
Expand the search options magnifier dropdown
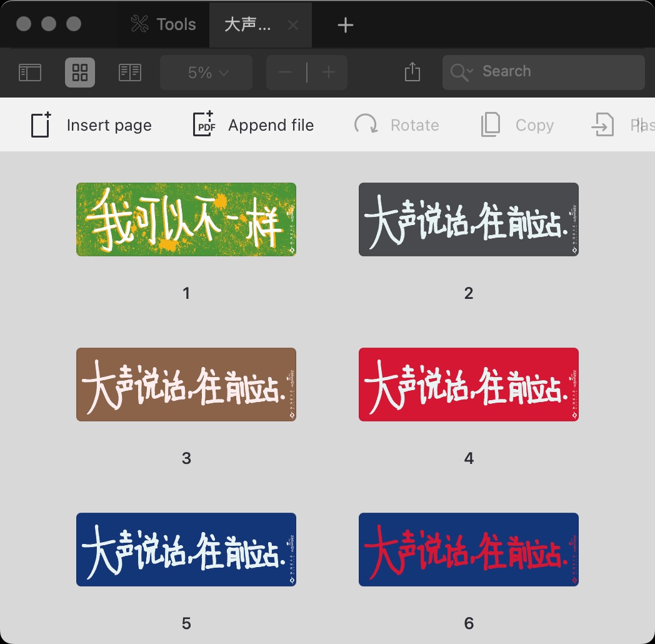click(x=462, y=73)
